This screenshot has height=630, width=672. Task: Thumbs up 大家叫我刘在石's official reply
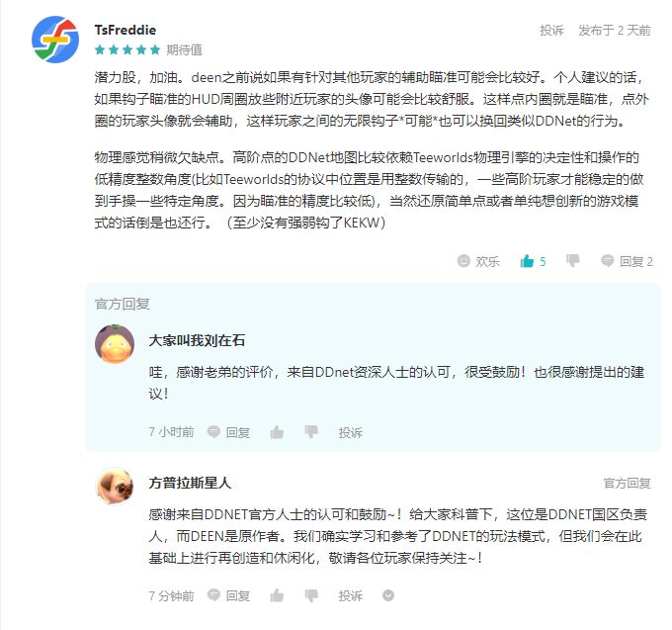(278, 432)
